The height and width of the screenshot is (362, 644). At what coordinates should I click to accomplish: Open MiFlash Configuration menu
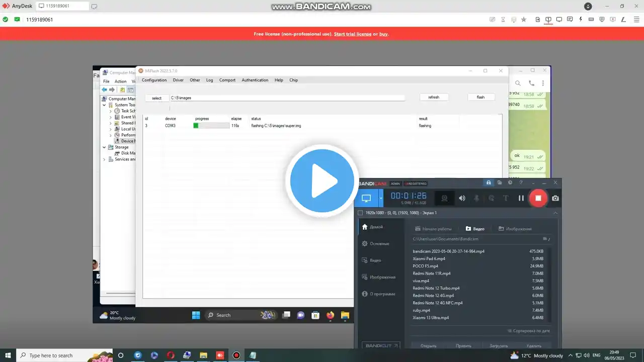[154, 80]
